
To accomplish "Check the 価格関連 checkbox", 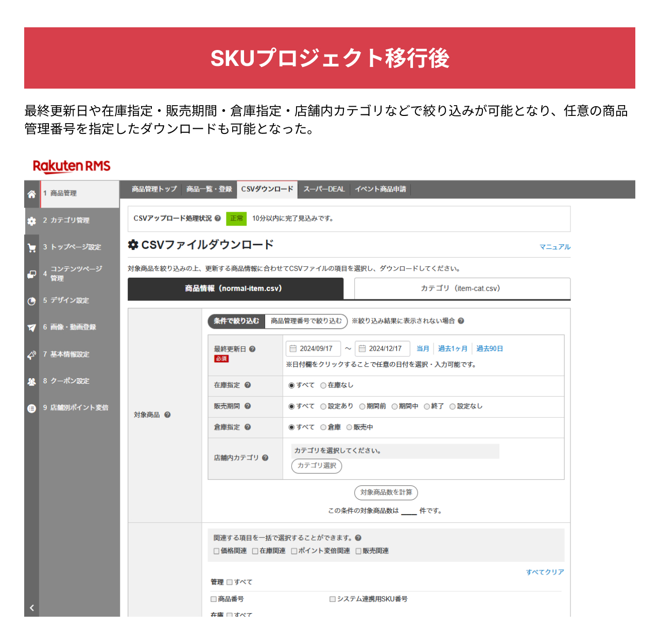I will (216, 551).
